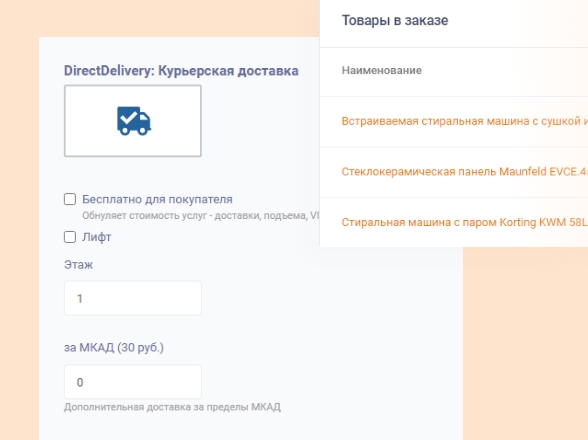Select the value 0 in МКАД field

(80, 382)
